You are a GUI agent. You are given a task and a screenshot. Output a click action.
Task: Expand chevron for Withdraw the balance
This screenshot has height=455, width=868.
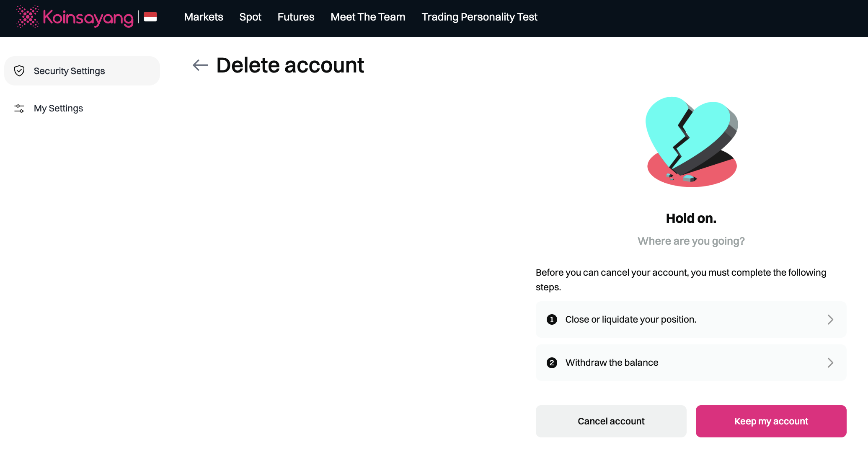(x=830, y=363)
